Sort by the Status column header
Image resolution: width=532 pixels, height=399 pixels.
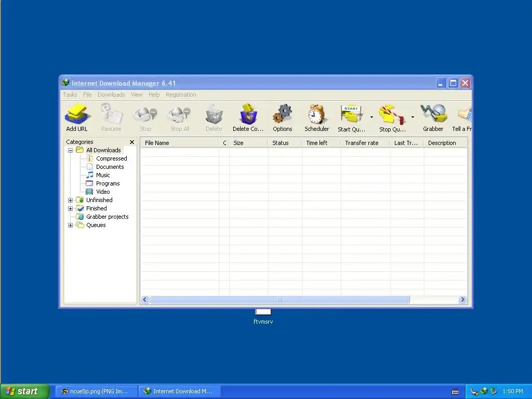click(285, 143)
